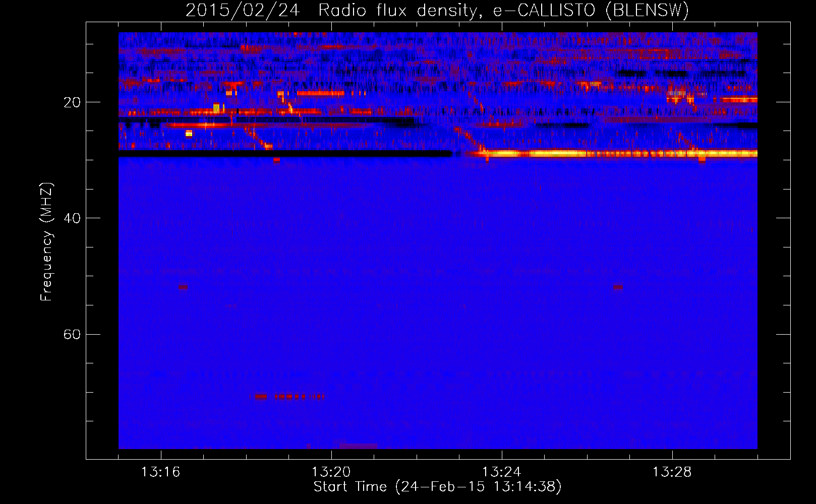Click the 13:16 time tick label
The width and height of the screenshot is (816, 504).
click(161, 472)
